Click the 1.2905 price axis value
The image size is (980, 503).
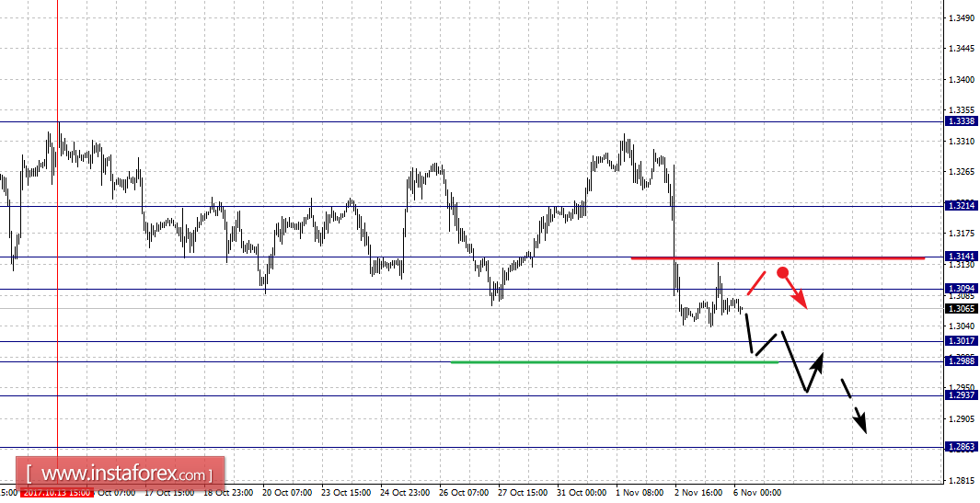click(x=962, y=418)
